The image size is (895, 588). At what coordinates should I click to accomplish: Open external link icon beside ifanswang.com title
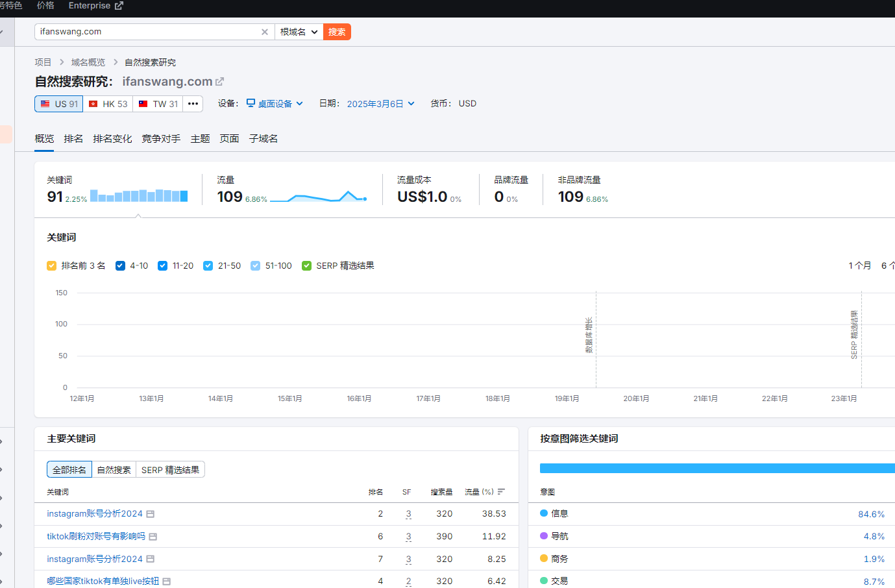(x=220, y=82)
